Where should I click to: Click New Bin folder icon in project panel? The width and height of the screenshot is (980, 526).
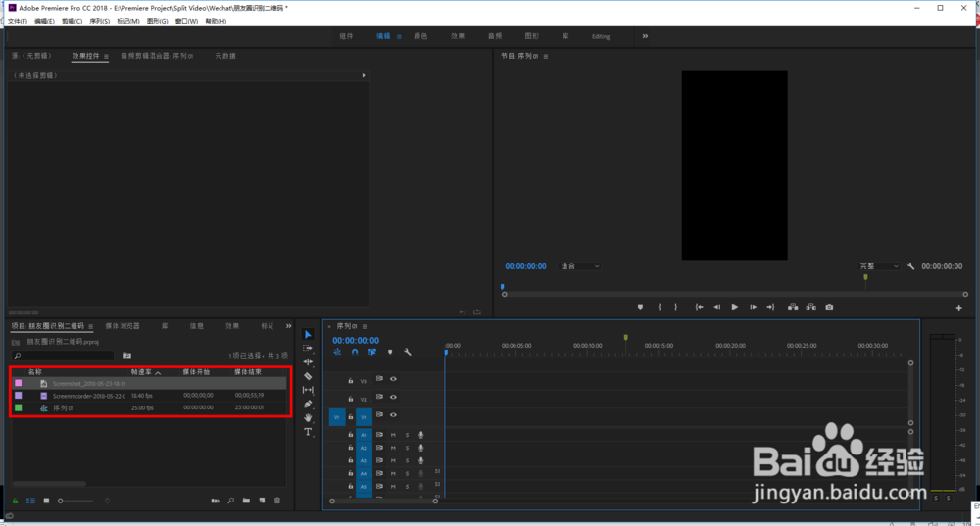[x=246, y=501]
